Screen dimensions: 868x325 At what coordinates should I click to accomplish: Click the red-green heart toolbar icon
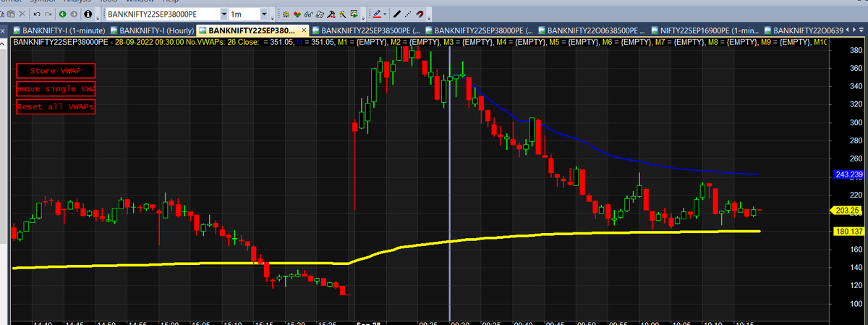click(297, 14)
